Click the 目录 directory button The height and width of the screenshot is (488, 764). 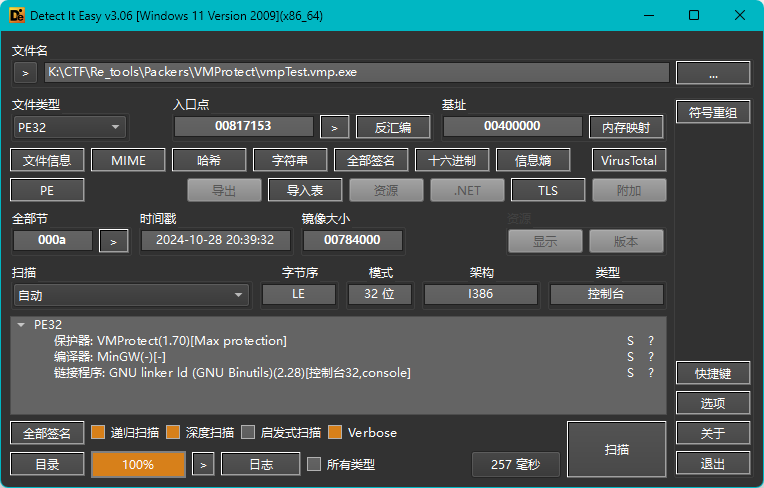click(x=47, y=464)
